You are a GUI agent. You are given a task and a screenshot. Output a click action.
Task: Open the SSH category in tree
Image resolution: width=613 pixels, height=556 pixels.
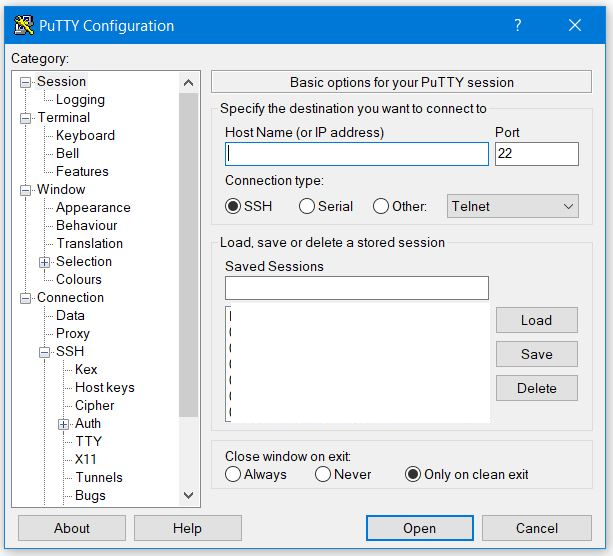70,351
